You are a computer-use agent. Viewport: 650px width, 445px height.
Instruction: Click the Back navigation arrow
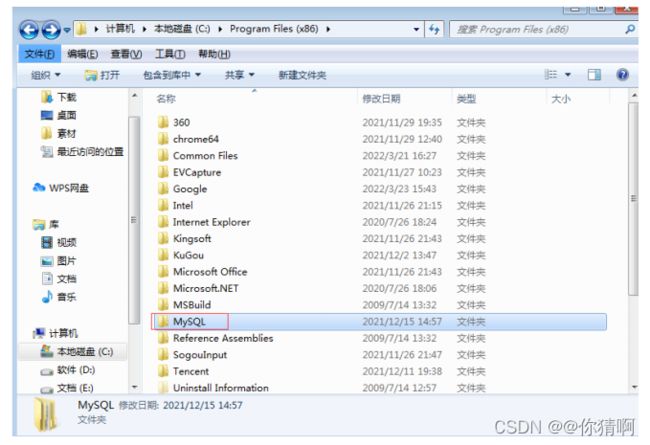click(29, 29)
